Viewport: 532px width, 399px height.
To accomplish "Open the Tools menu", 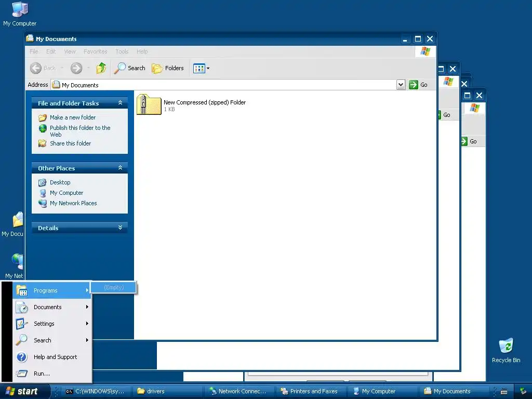I will coord(122,51).
